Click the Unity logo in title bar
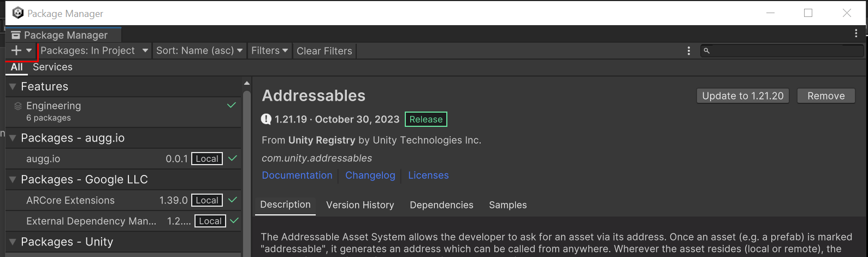This screenshot has height=257, width=868. tap(18, 13)
